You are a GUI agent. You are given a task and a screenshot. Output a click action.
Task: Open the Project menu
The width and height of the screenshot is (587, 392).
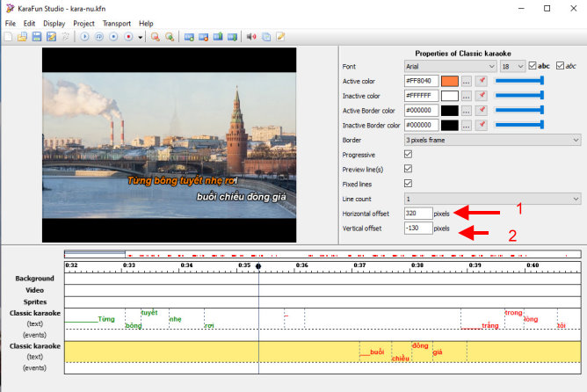tap(84, 23)
